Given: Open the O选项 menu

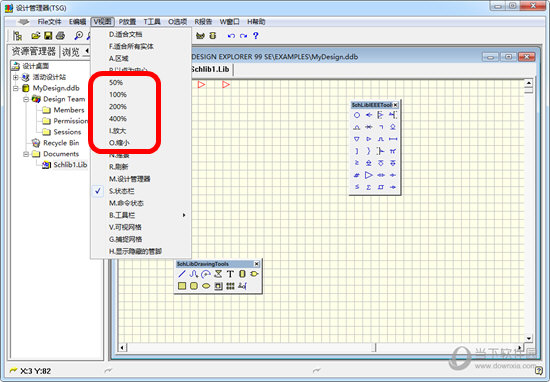Looking at the screenshot, I should pos(177,22).
